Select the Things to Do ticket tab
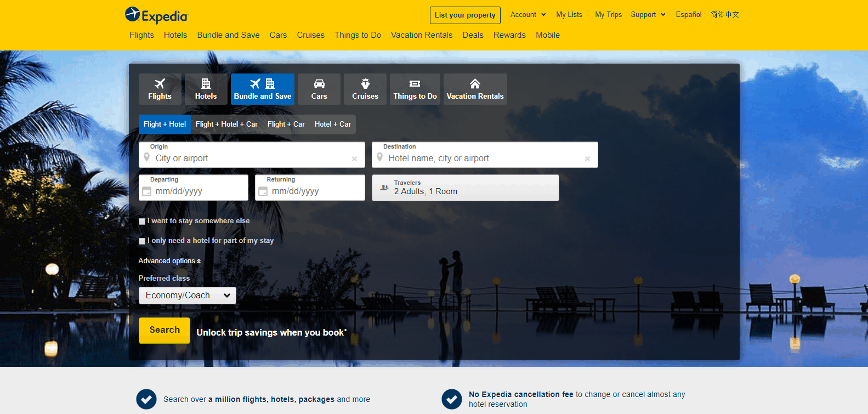Image resolution: width=868 pixels, height=414 pixels. click(x=415, y=89)
